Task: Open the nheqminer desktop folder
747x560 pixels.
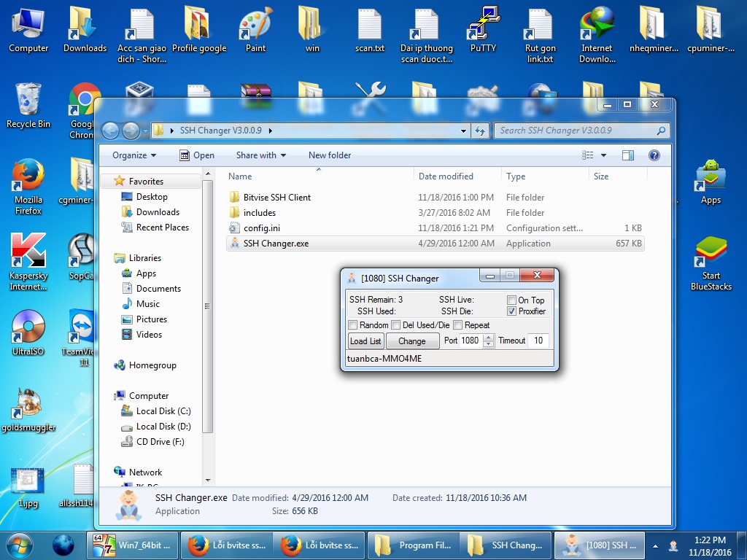Action: coord(654,29)
